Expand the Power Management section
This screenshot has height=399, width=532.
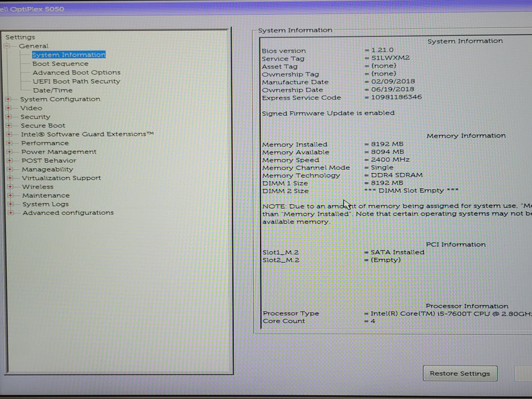tap(9, 152)
